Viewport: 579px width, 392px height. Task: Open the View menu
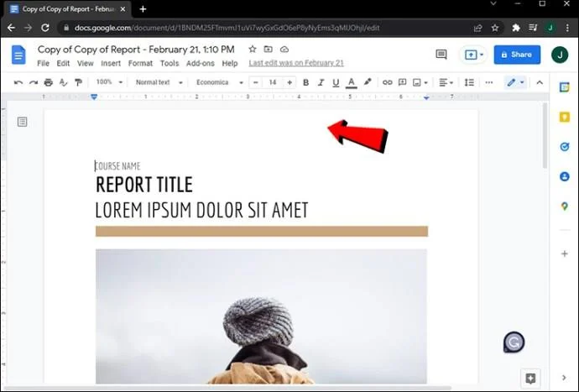[86, 63]
